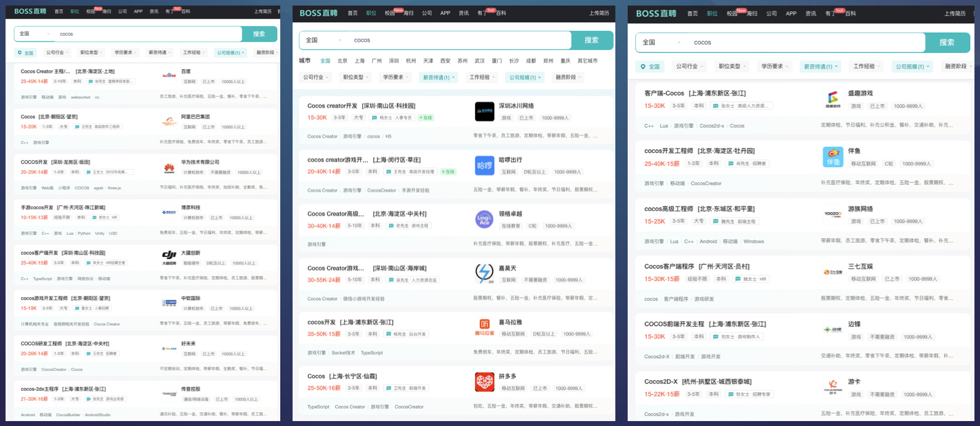
Task: Open 薪资待遇 dropdown in left window
Action: click(160, 52)
